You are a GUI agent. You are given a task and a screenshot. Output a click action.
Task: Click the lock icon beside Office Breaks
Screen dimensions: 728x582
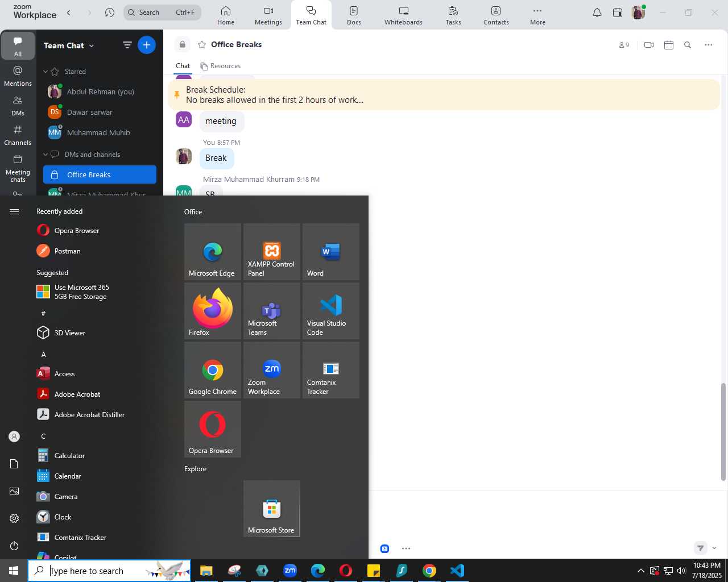coord(182,44)
